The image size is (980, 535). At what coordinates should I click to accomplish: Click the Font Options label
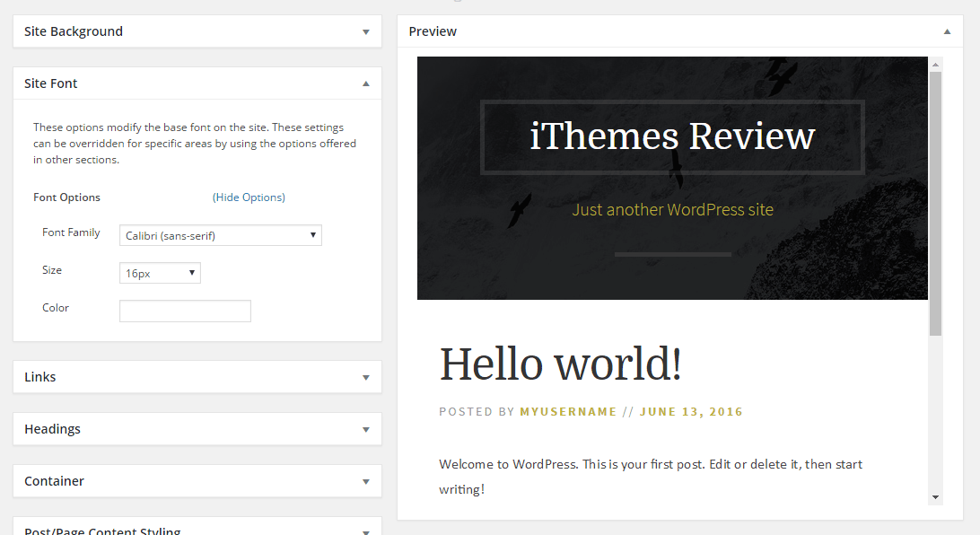point(67,197)
